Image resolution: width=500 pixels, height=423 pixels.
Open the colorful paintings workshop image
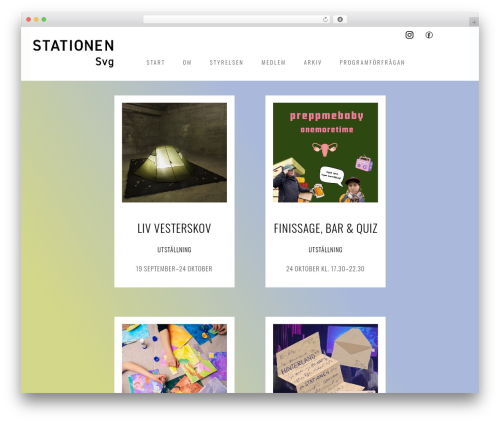click(x=174, y=358)
